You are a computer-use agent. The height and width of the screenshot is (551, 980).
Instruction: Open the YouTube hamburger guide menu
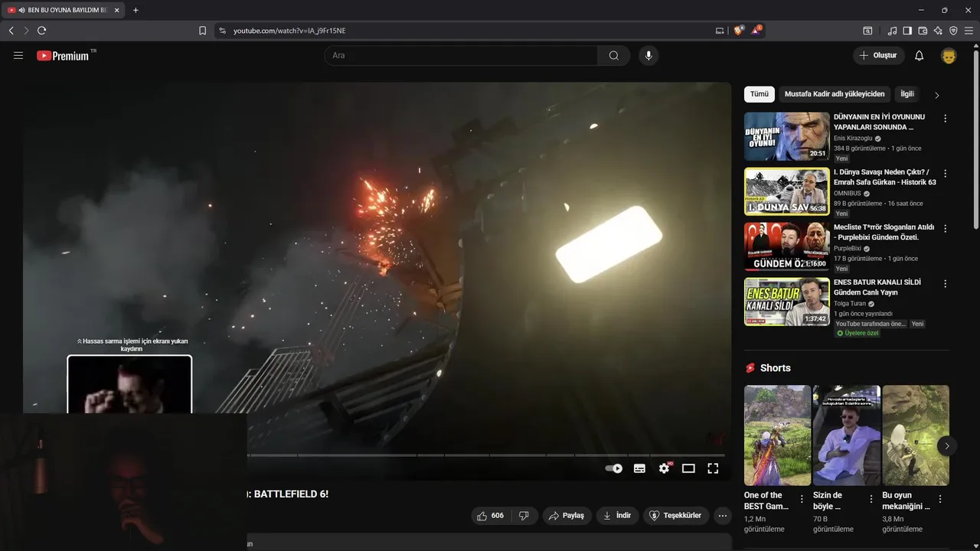point(18,55)
